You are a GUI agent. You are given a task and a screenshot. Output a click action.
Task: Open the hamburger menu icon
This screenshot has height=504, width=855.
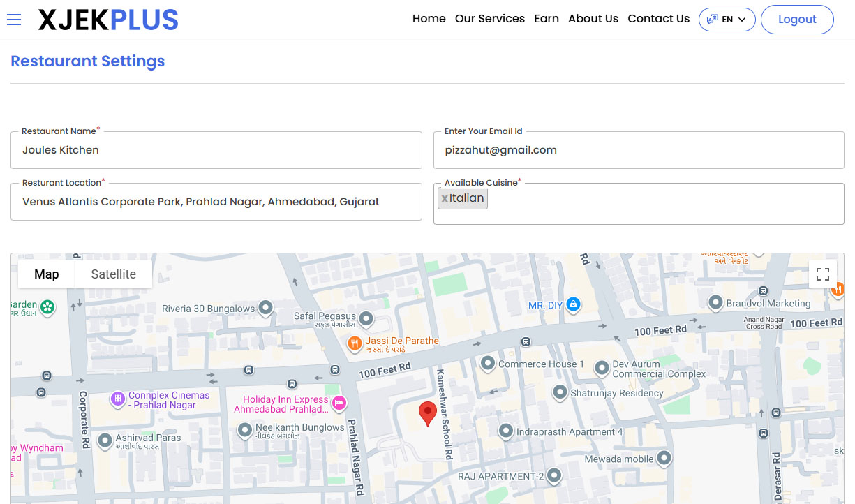point(14,20)
